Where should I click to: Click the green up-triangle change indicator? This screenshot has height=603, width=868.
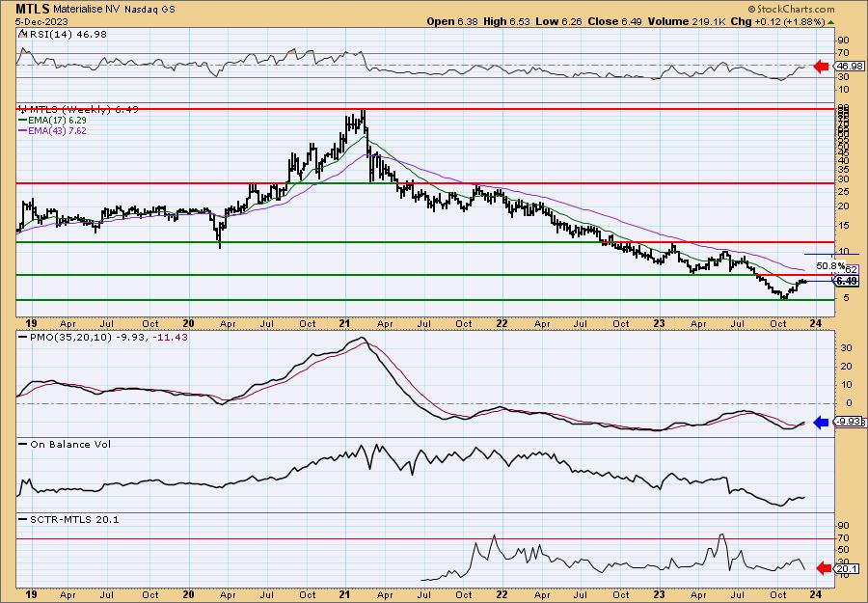click(830, 21)
